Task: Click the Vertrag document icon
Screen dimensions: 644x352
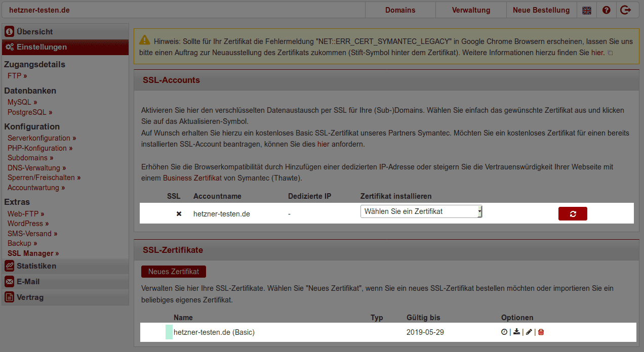Action: tap(9, 297)
